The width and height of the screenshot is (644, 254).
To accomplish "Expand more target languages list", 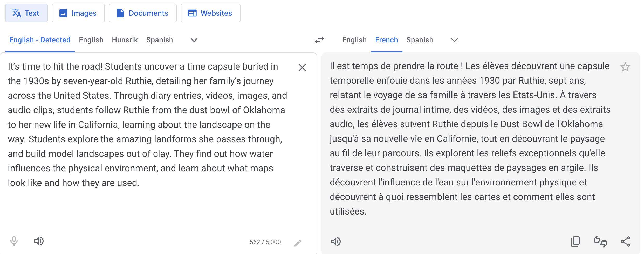I will [x=454, y=40].
